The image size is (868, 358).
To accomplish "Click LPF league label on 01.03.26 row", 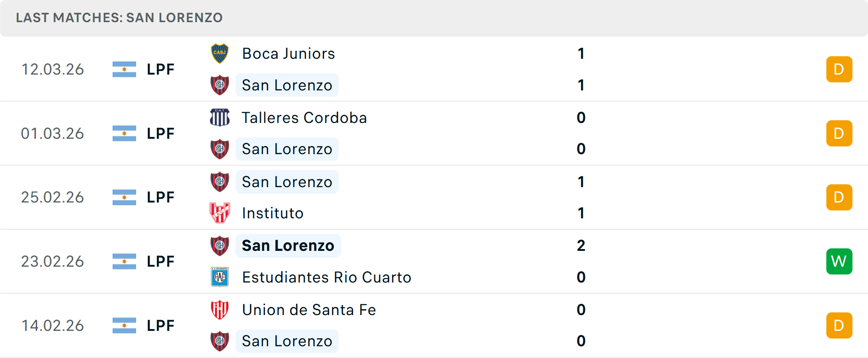I will [x=160, y=133].
